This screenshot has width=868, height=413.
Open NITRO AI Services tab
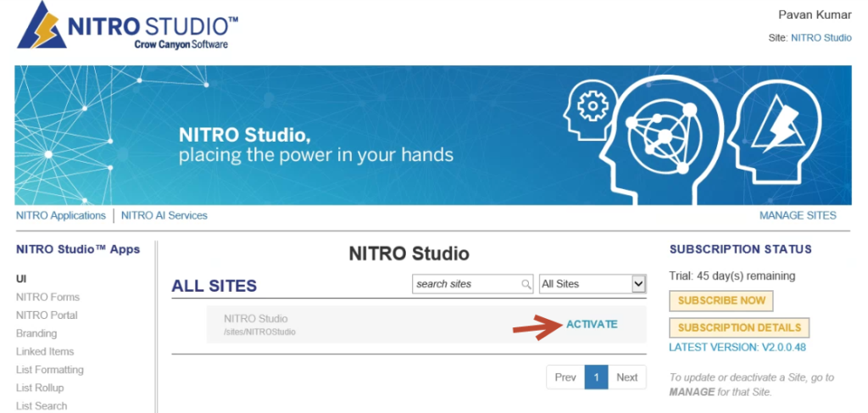[164, 215]
